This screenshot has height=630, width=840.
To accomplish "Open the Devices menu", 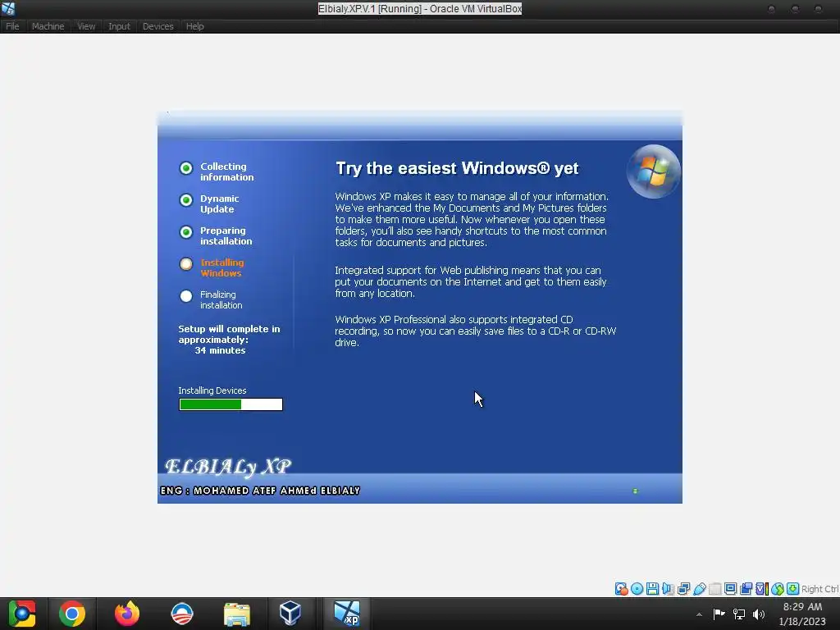I will (158, 26).
